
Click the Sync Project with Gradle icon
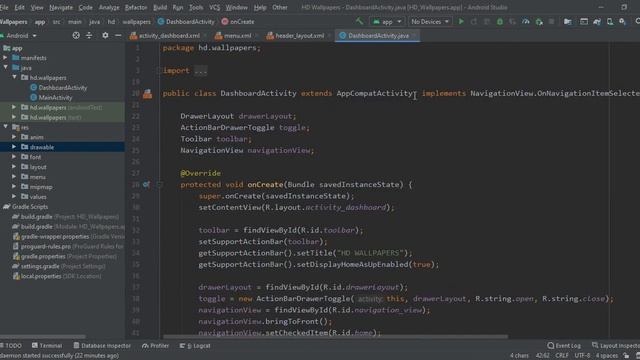(597, 21)
